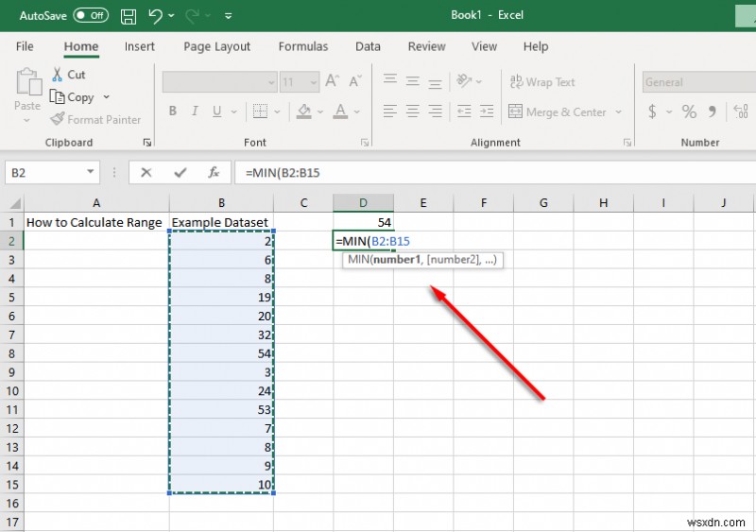
Task: Cancel the formula entry with X
Action: (x=146, y=173)
